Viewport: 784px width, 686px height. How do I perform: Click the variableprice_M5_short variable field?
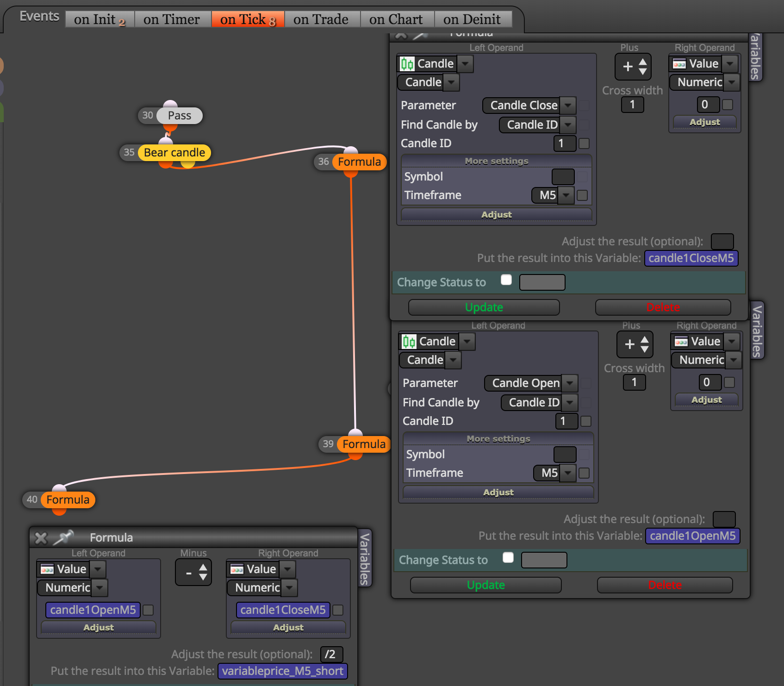pos(282,671)
